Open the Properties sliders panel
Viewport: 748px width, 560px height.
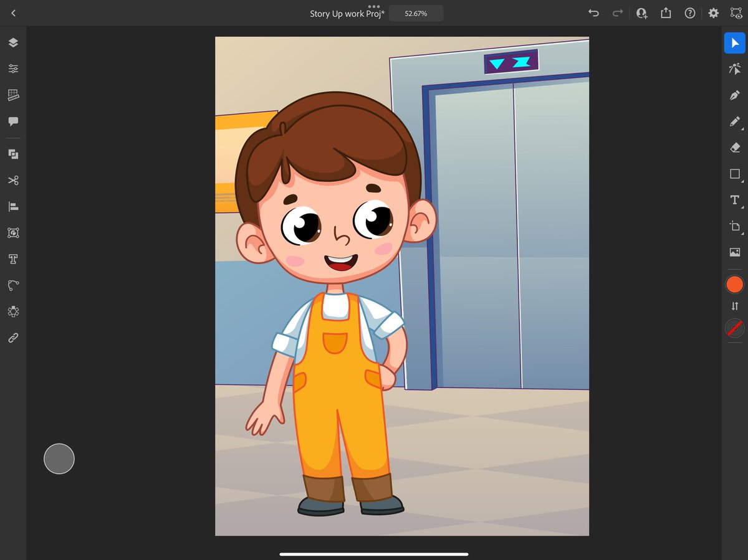(13, 69)
